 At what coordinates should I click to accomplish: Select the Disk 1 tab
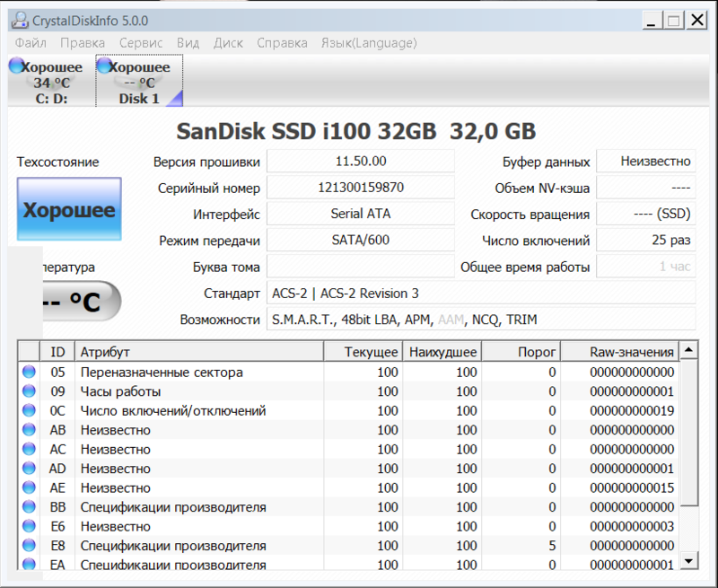point(139,81)
